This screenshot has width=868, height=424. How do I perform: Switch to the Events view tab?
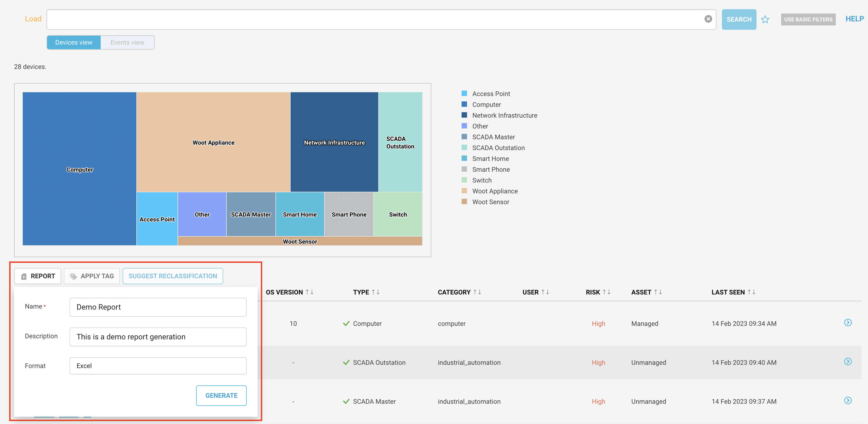pos(127,42)
